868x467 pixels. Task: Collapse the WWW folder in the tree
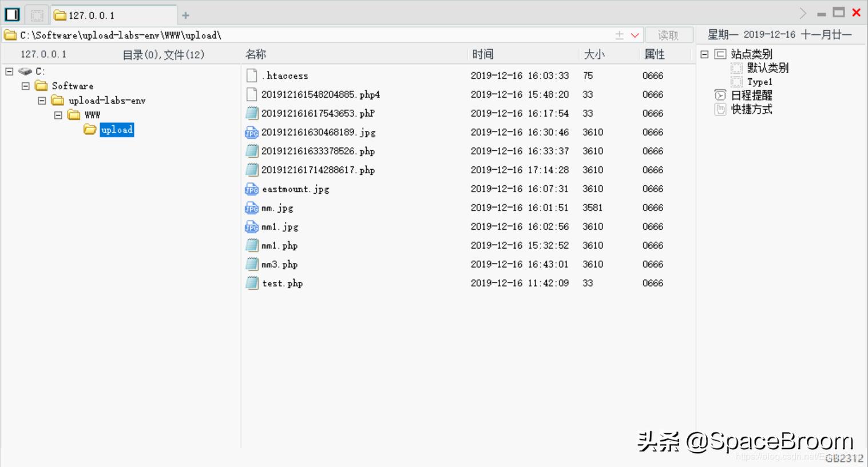coord(57,114)
